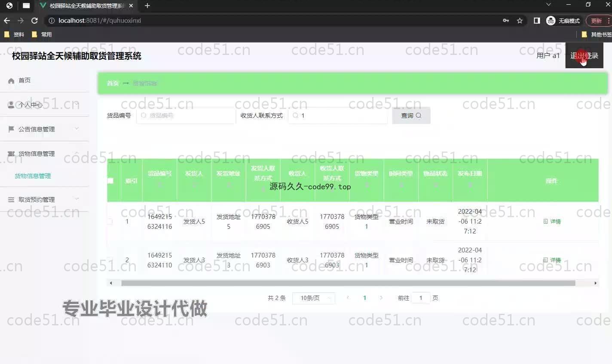This screenshot has height=364, width=612.
Task: Expand 取货预约管理 sidebar menu
Action: [44, 200]
